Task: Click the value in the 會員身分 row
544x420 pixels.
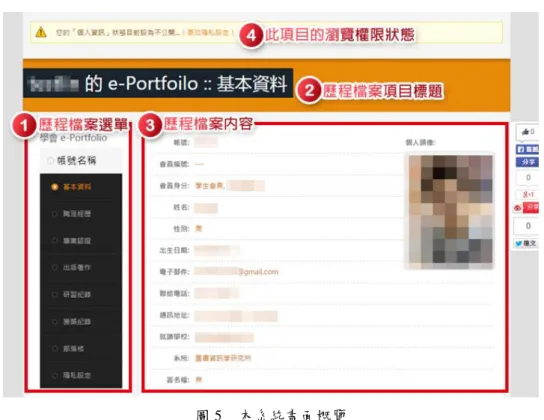Action: click(230, 186)
